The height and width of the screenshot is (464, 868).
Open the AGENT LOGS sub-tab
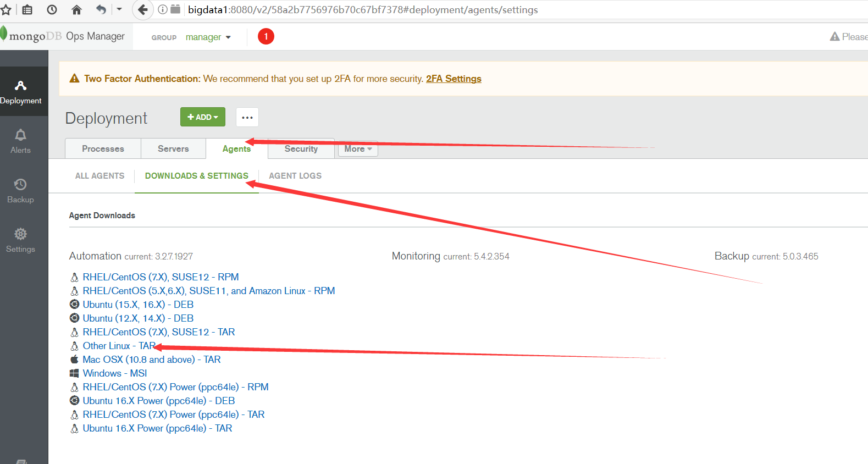point(295,176)
